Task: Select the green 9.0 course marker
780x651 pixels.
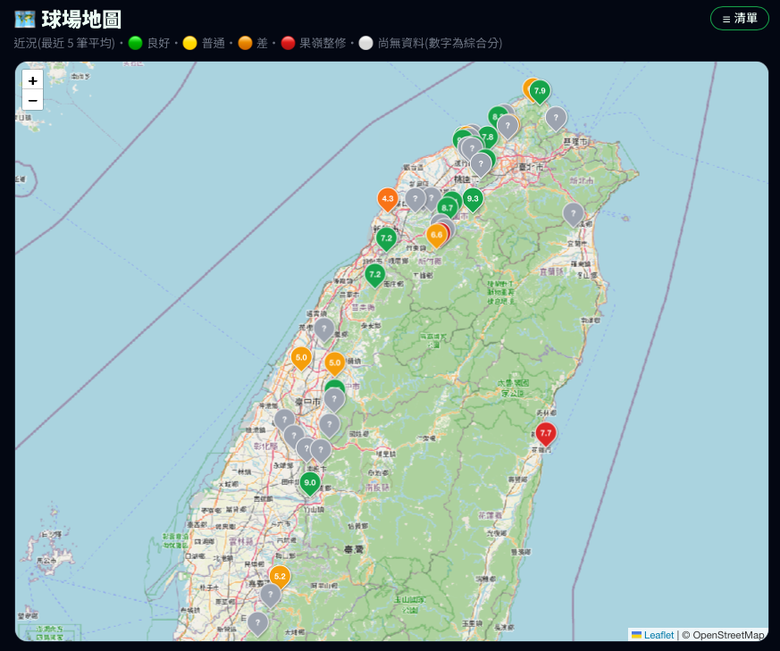Action: click(x=310, y=483)
